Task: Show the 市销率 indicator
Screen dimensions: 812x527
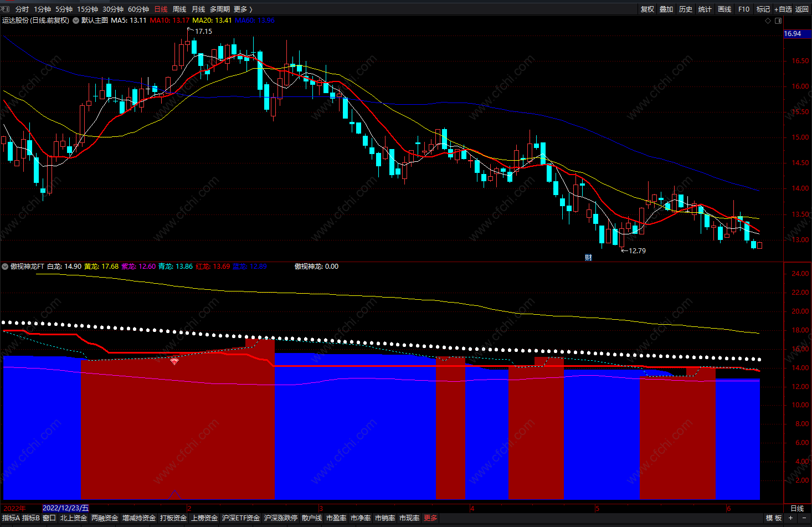Action: click(x=385, y=518)
